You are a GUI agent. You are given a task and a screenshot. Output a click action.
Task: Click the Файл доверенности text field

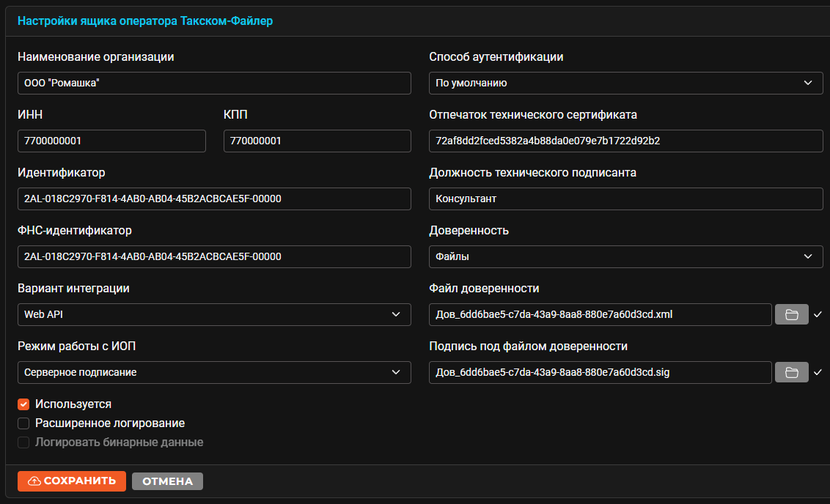coord(601,314)
